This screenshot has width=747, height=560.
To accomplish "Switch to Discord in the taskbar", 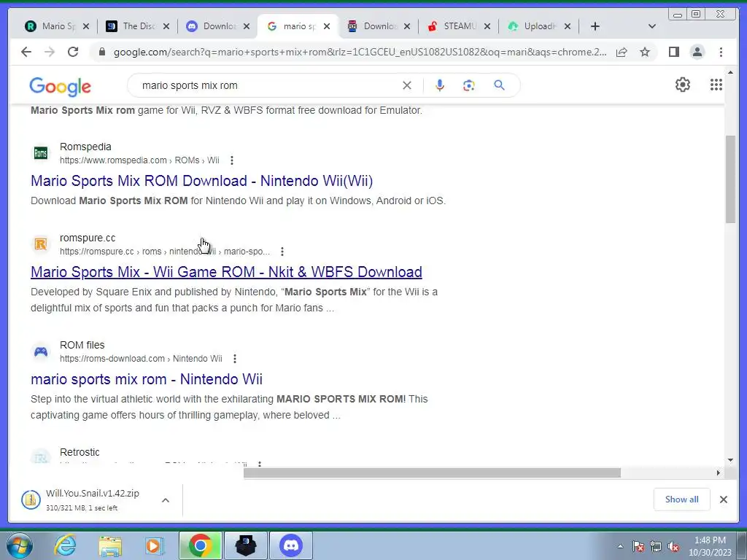I will 291,545.
